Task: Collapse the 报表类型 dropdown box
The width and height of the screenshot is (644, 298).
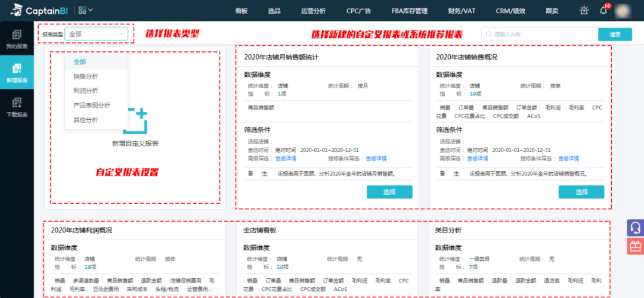Action: point(96,34)
